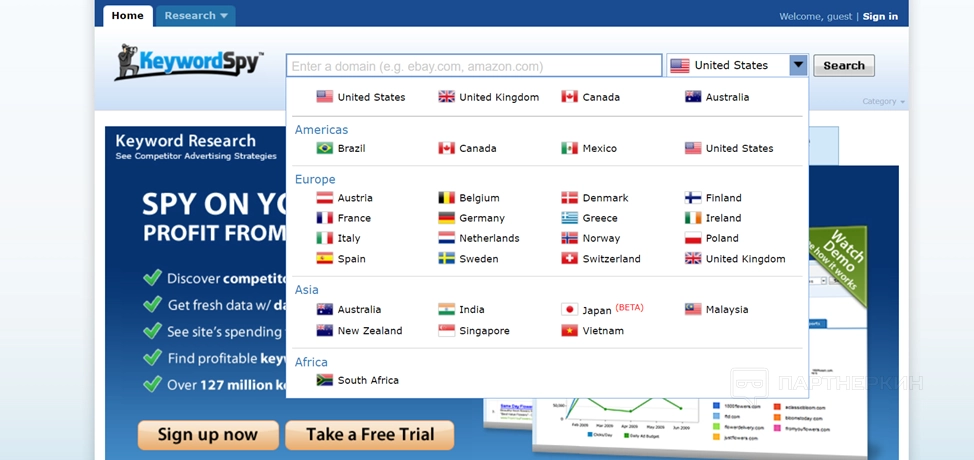Click the Poland flag icon
The image size is (974, 460).
tap(693, 238)
